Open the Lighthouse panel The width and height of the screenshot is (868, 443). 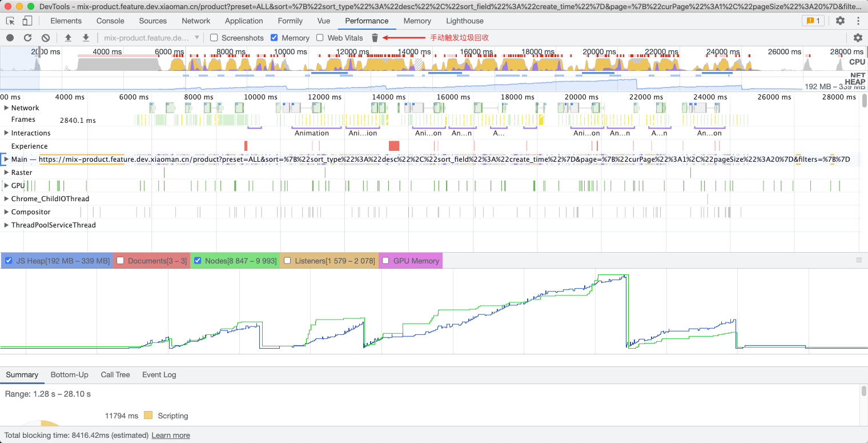(465, 21)
